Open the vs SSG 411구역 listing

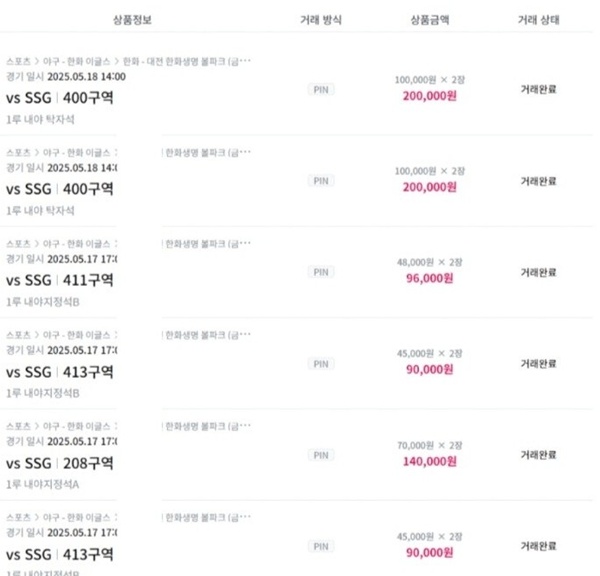pos(60,281)
